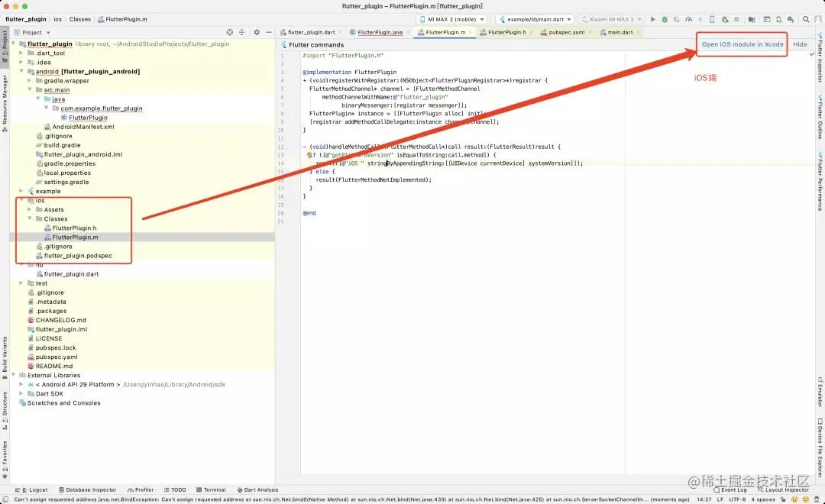Click Open iOS module in Xcode link
The width and height of the screenshot is (825, 504).
click(742, 44)
